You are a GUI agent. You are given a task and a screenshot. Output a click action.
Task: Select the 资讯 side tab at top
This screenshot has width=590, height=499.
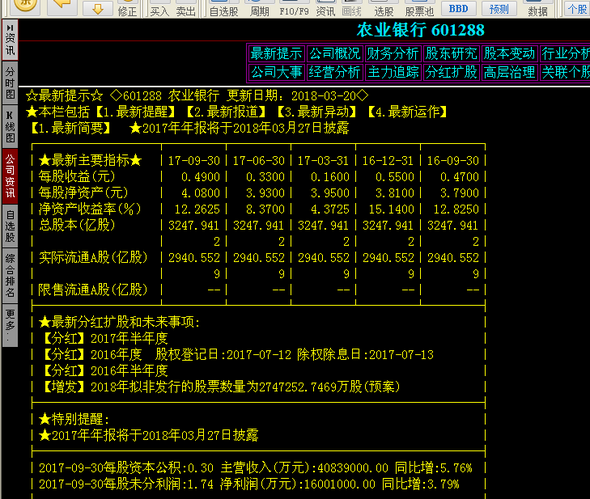[10, 40]
